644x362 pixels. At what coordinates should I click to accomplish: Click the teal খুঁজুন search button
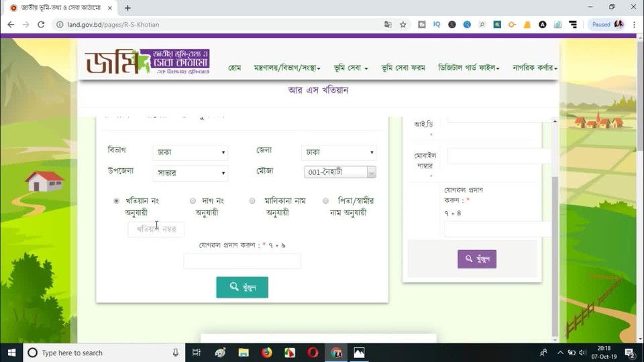point(242,287)
